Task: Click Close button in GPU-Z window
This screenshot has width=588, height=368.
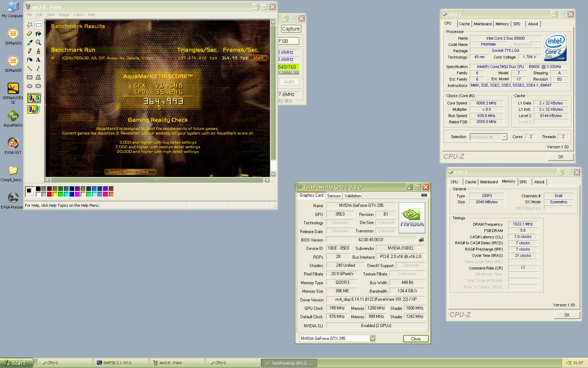Action: pyautogui.click(x=416, y=339)
